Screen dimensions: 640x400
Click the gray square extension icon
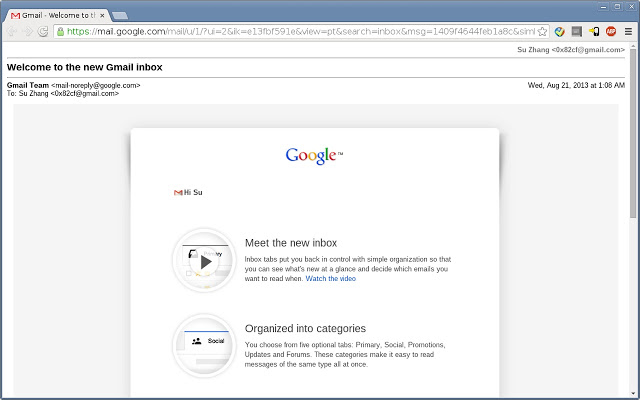tap(576, 31)
